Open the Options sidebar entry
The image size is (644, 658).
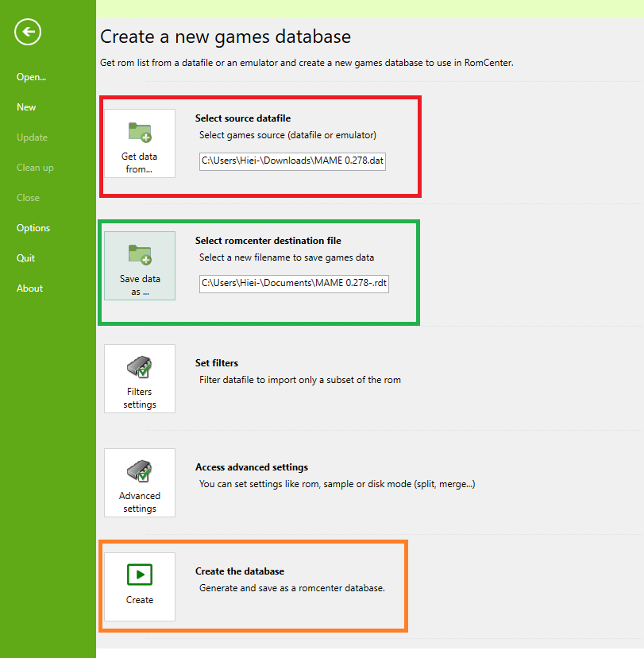point(33,228)
